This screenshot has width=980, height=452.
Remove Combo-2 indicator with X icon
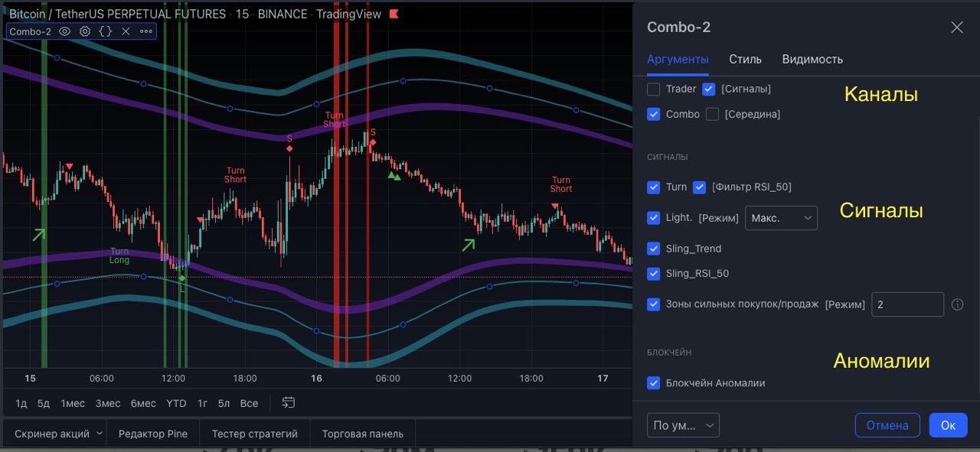pos(126,31)
